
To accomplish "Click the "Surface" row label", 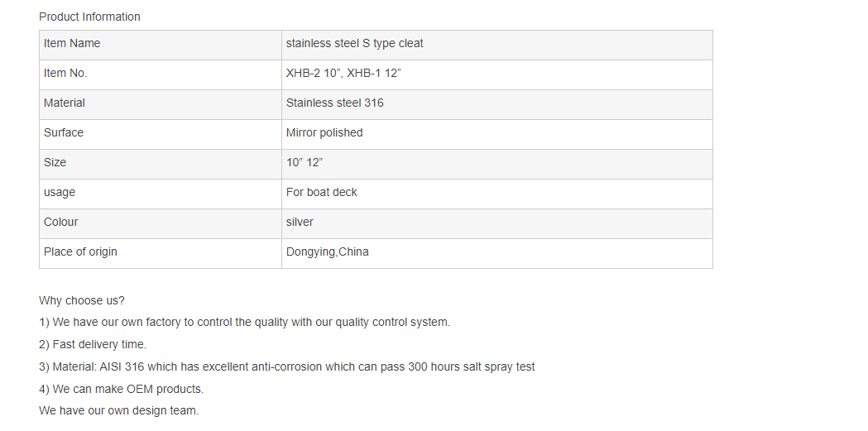I will [64, 132].
